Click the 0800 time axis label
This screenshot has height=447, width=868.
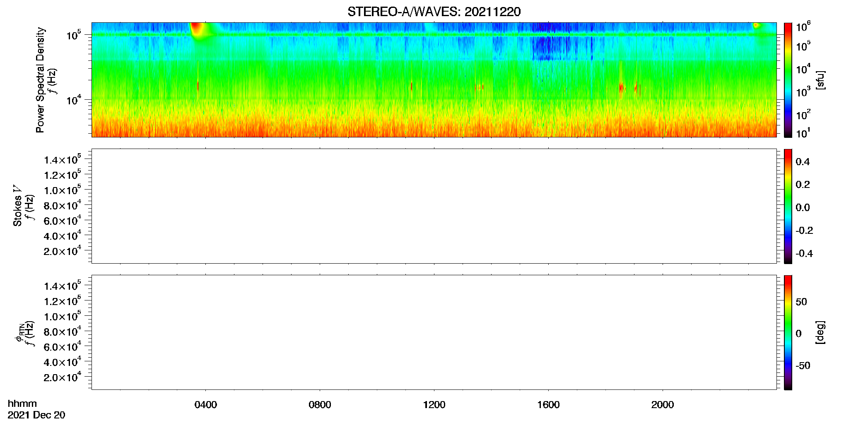320,405
